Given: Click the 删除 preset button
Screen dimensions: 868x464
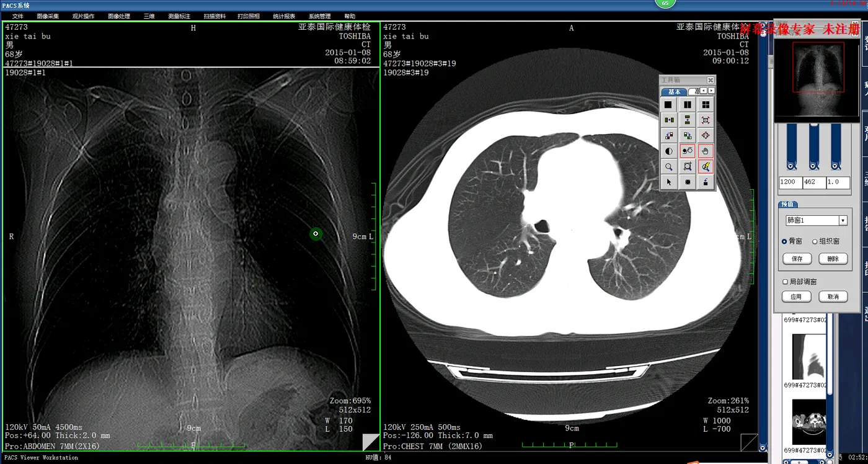Looking at the screenshot, I should tap(833, 259).
